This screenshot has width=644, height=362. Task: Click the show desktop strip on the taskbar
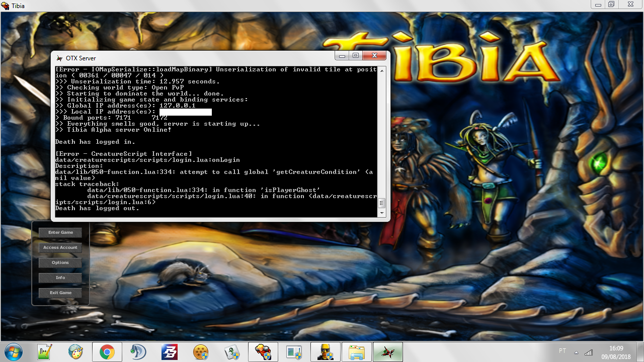[x=640, y=352]
